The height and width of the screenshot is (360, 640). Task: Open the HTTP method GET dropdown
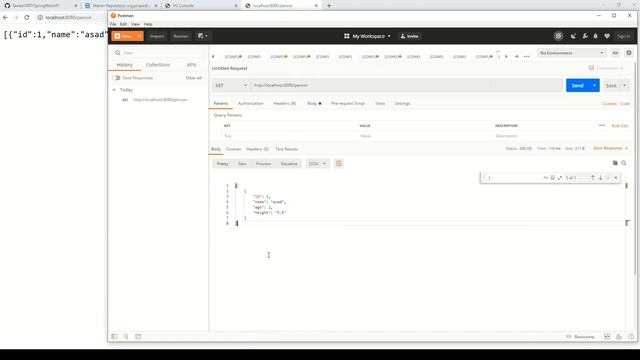point(231,85)
